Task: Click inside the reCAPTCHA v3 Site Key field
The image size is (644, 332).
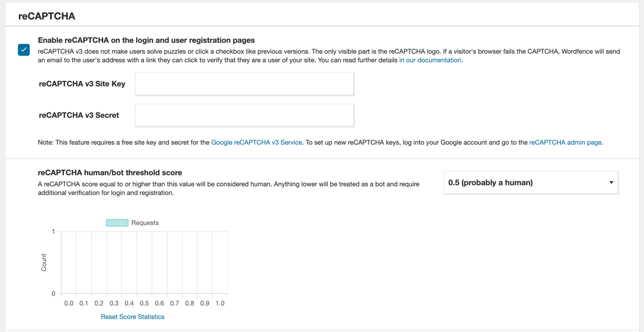Action: [244, 83]
